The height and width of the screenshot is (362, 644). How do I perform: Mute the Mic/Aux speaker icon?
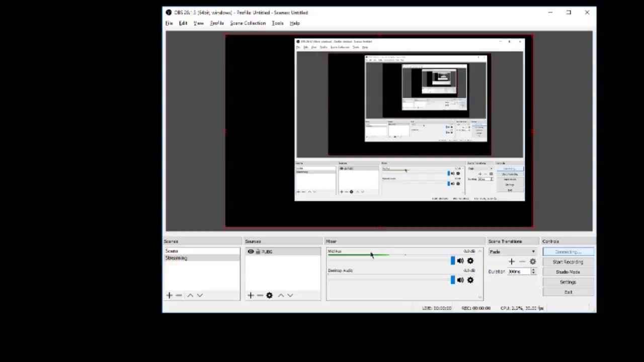click(460, 260)
